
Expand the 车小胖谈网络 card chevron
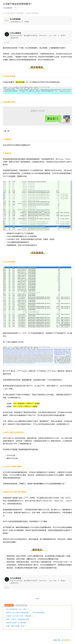pos(70,20)
